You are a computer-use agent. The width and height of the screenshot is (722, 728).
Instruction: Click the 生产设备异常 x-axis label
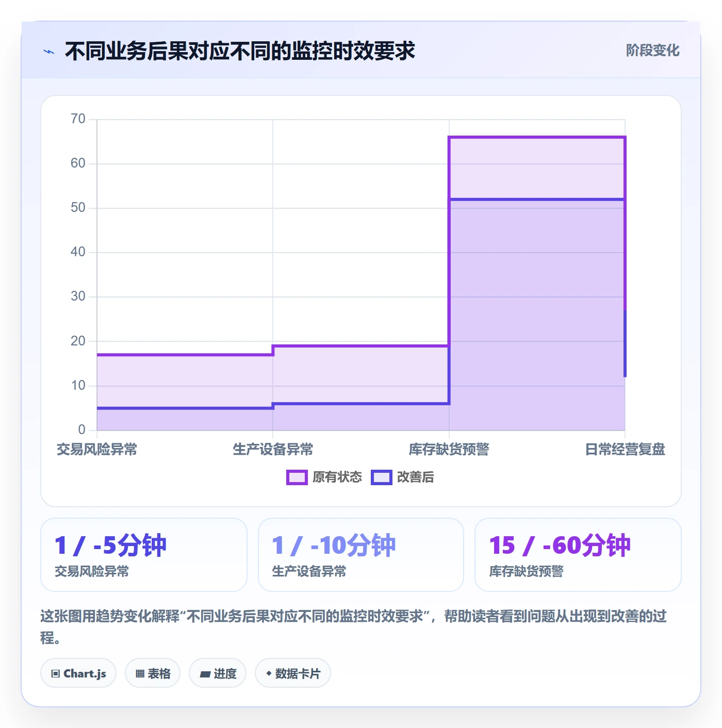tap(273, 450)
